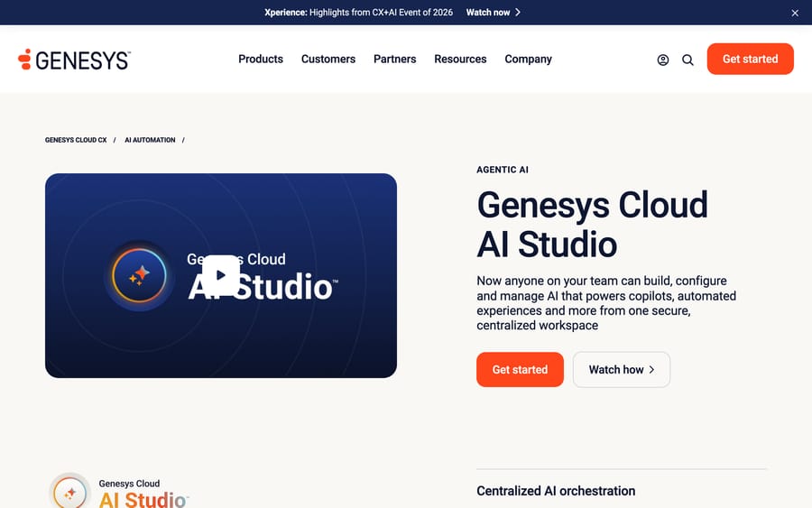This screenshot has height=508, width=812.
Task: Follow Watch now banner link
Action: pyautogui.click(x=493, y=13)
